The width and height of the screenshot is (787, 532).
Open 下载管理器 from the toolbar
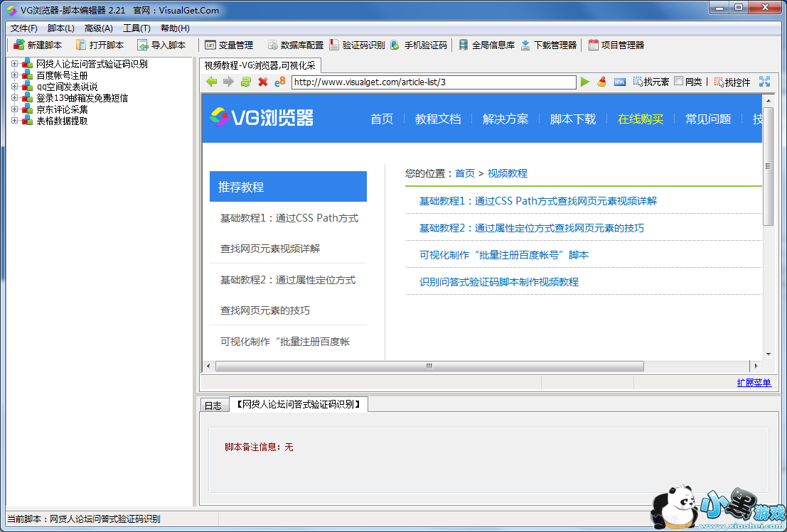click(x=549, y=45)
